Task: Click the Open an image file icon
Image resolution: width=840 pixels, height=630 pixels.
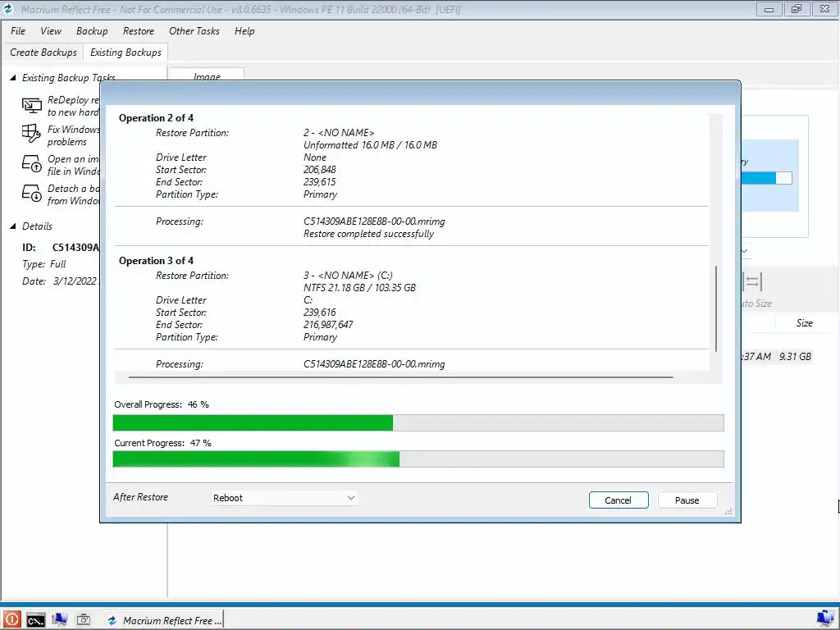Action: pyautogui.click(x=32, y=164)
